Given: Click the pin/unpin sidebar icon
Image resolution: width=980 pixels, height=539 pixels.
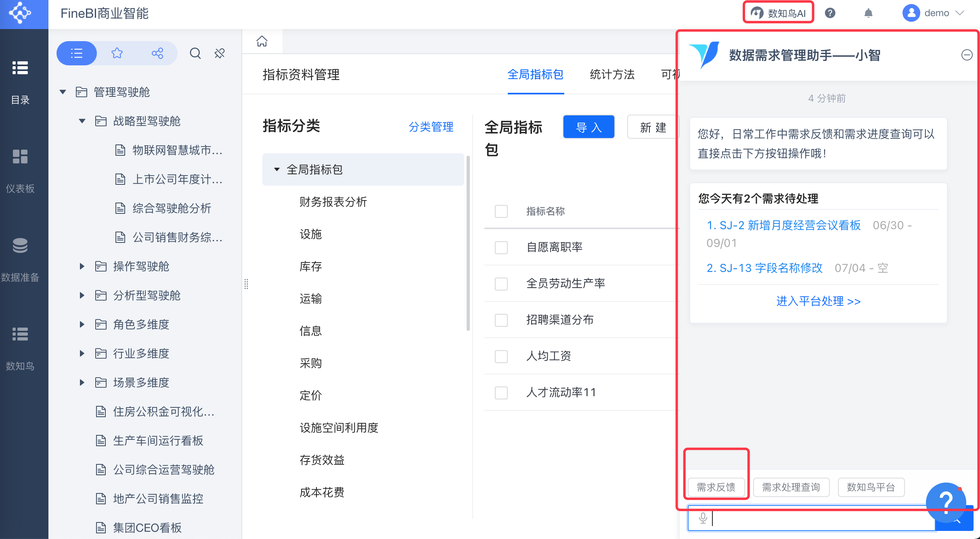Looking at the screenshot, I should [220, 53].
